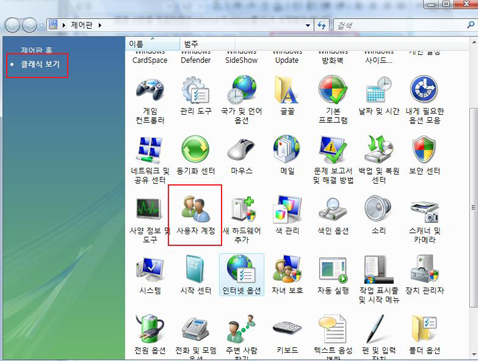Open 내게 필요한 옵션 모음

424,100
